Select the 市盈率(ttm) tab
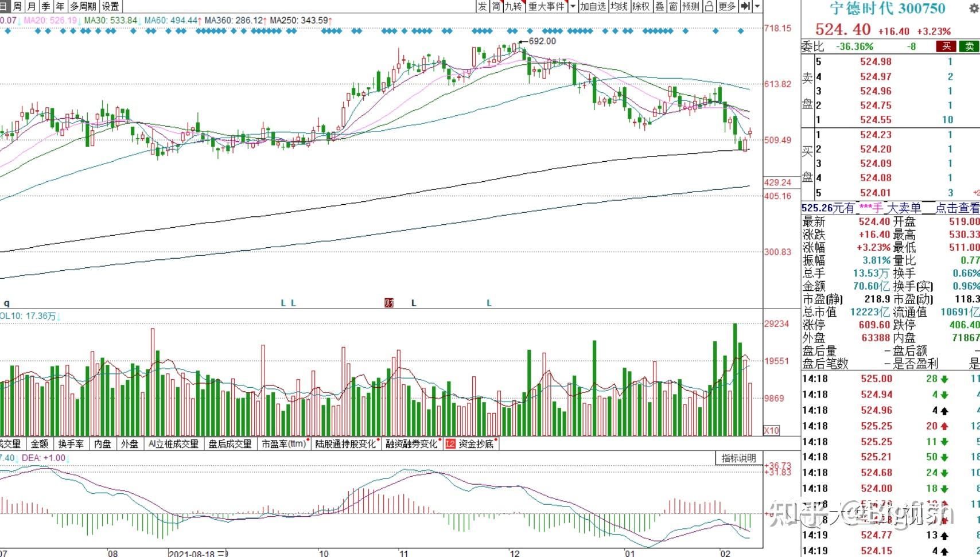Screen dimensions: 980x557 (284, 443)
